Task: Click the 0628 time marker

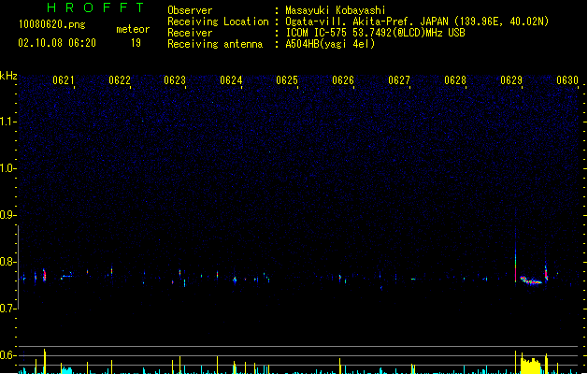Action: (x=455, y=80)
